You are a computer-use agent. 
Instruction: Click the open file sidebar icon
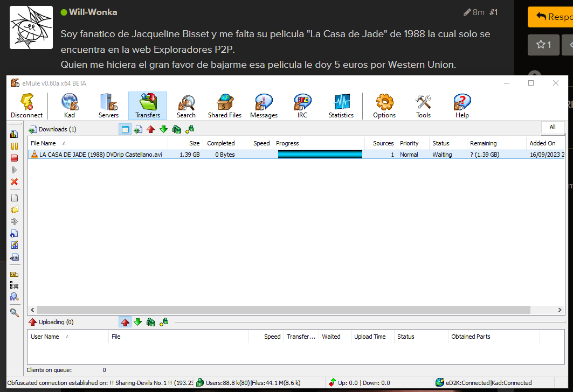(14, 198)
